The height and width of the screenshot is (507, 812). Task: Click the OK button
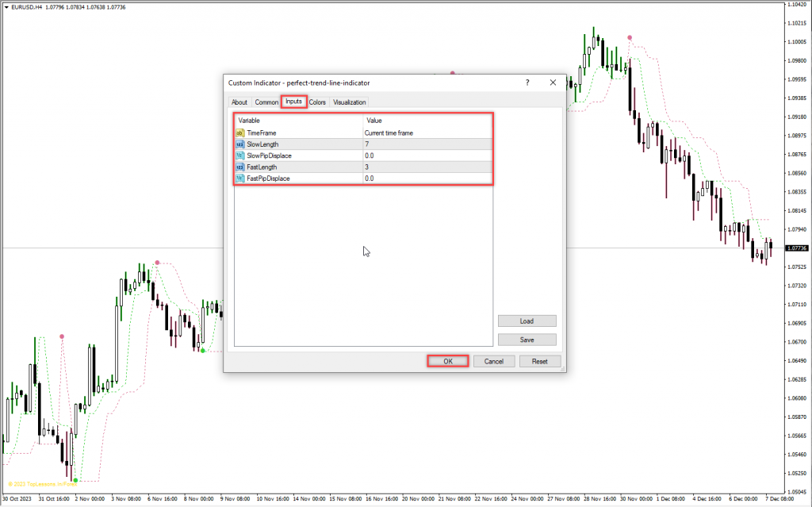pyautogui.click(x=448, y=361)
